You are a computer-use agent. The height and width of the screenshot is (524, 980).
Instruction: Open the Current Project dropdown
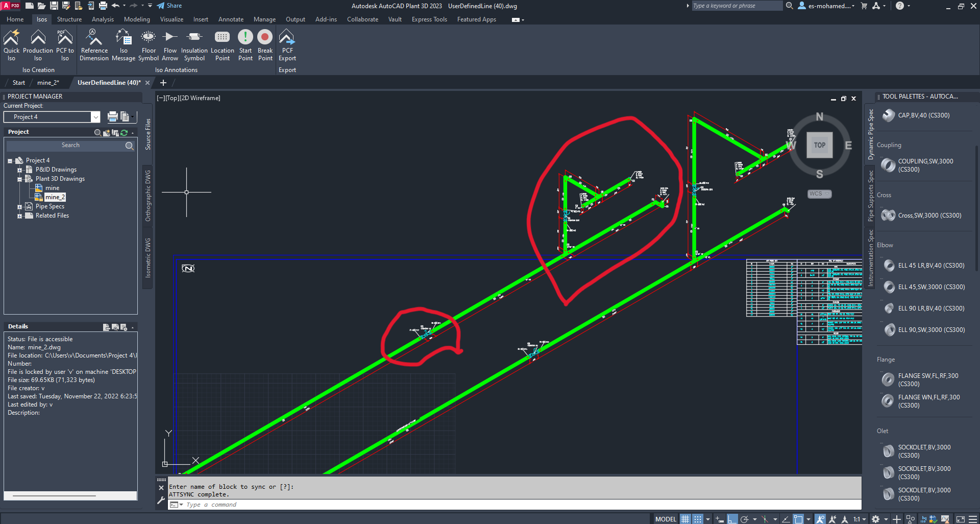point(95,116)
